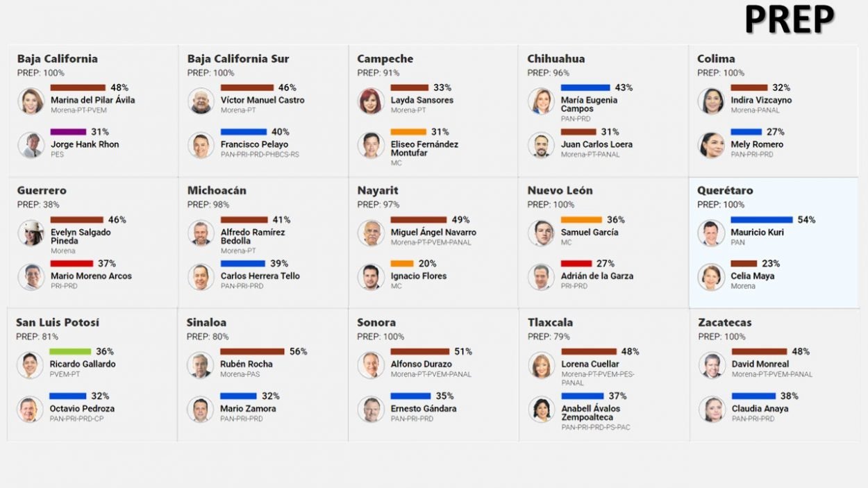Select Víctor Manuel Castro's portrait
This screenshot has width=868, height=488.
(201, 101)
